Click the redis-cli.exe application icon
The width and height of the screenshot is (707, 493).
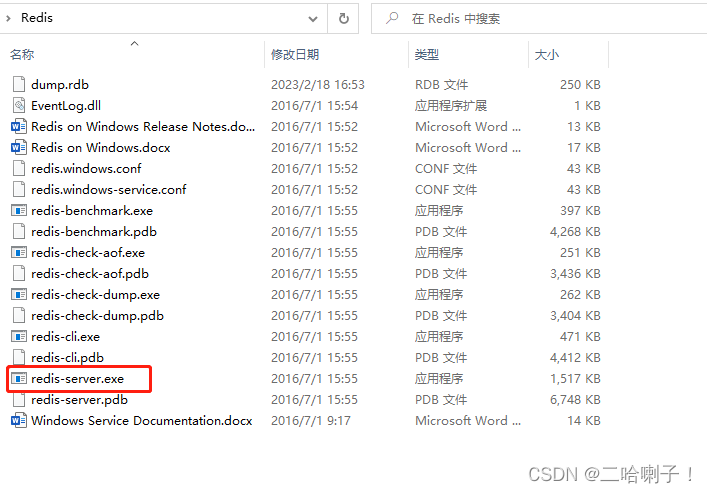click(18, 336)
